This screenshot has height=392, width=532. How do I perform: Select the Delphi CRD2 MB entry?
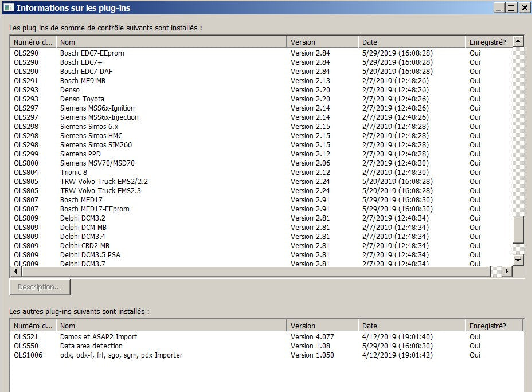pyautogui.click(x=261, y=245)
